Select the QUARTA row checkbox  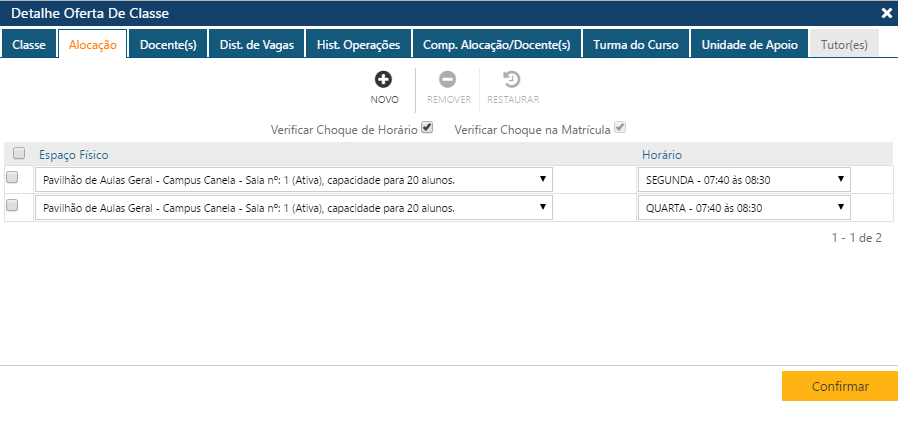click(x=12, y=206)
